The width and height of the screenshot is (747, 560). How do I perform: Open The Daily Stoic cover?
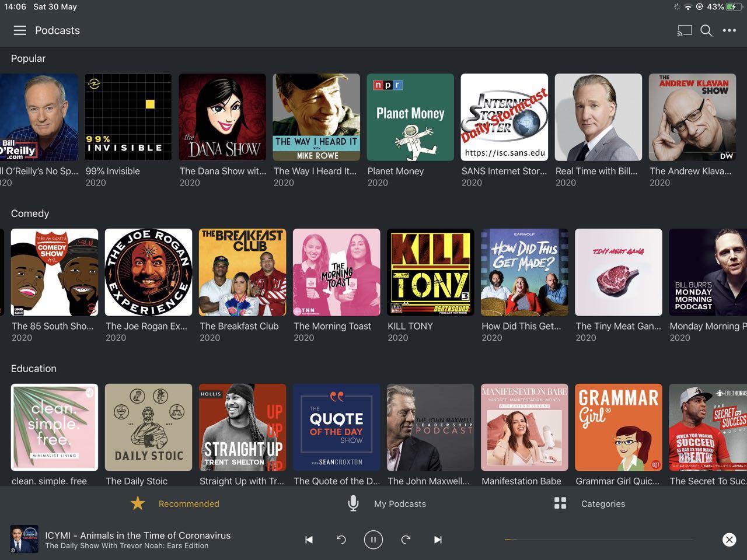[x=148, y=427]
